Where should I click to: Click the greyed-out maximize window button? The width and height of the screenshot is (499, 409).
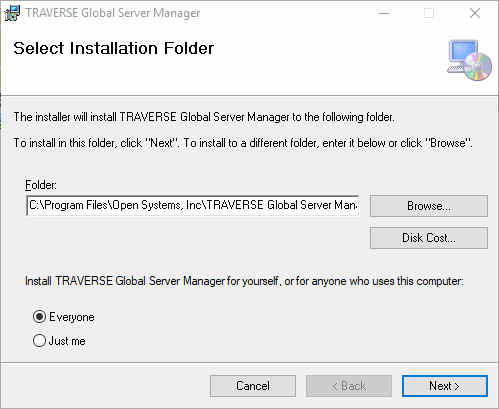pos(429,13)
